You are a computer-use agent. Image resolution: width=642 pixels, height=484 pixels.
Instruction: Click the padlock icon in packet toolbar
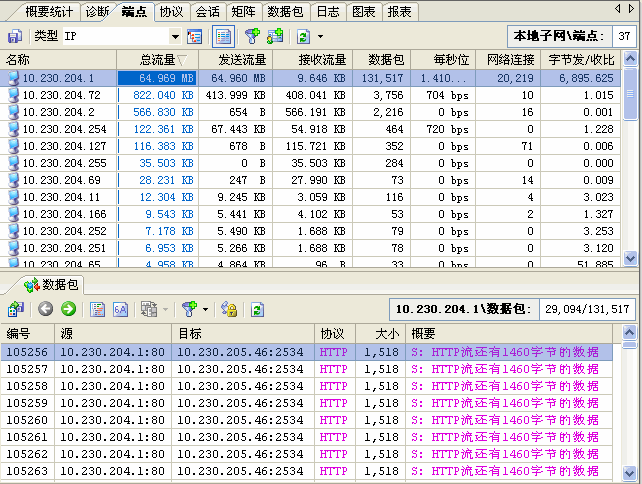coord(228,309)
